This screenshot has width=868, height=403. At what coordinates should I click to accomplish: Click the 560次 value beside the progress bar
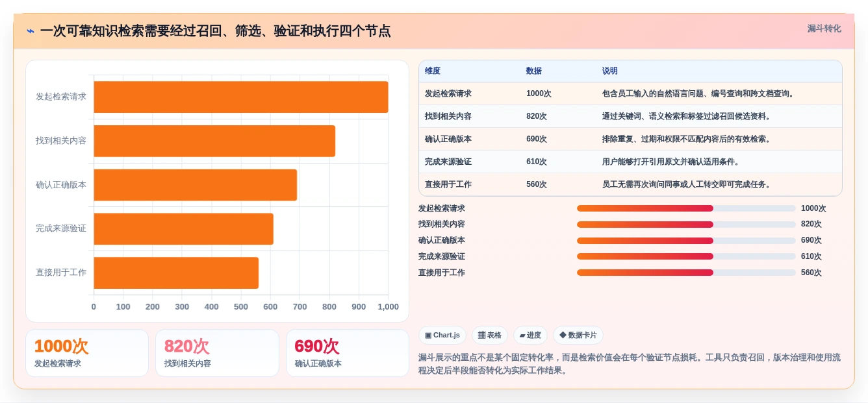pyautogui.click(x=811, y=273)
